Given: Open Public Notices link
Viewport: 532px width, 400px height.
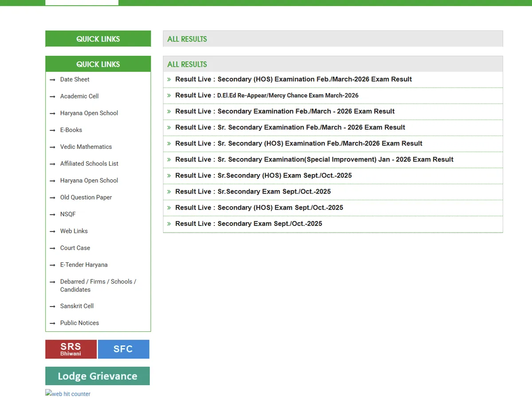Looking at the screenshot, I should click(79, 322).
